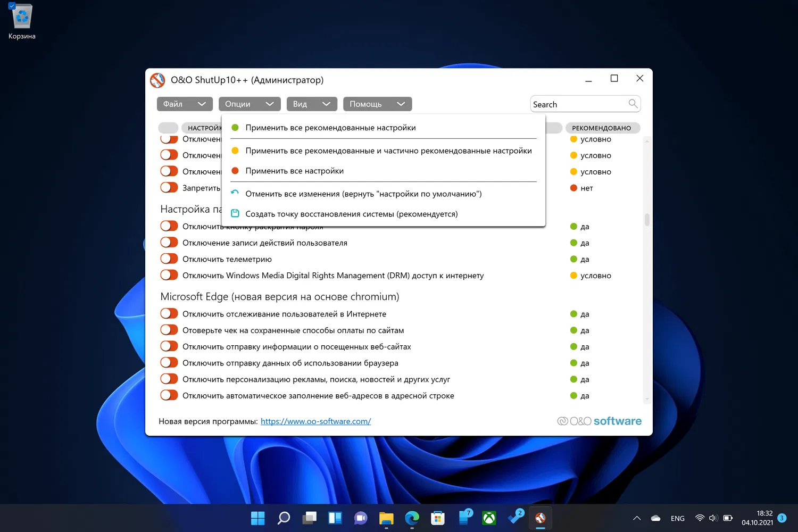The height and width of the screenshot is (532, 798).
Task: Launch Teams Chat from the taskbar
Action: point(361,518)
